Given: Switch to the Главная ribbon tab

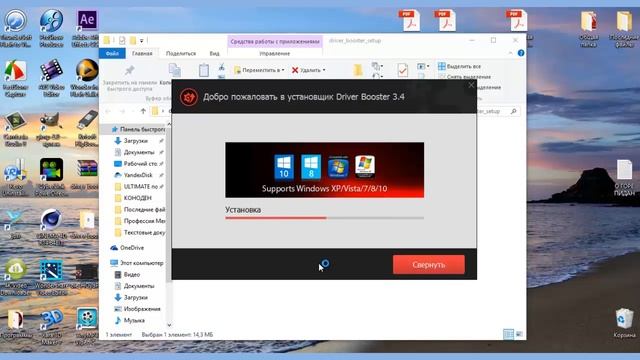Looking at the screenshot, I should (x=142, y=53).
